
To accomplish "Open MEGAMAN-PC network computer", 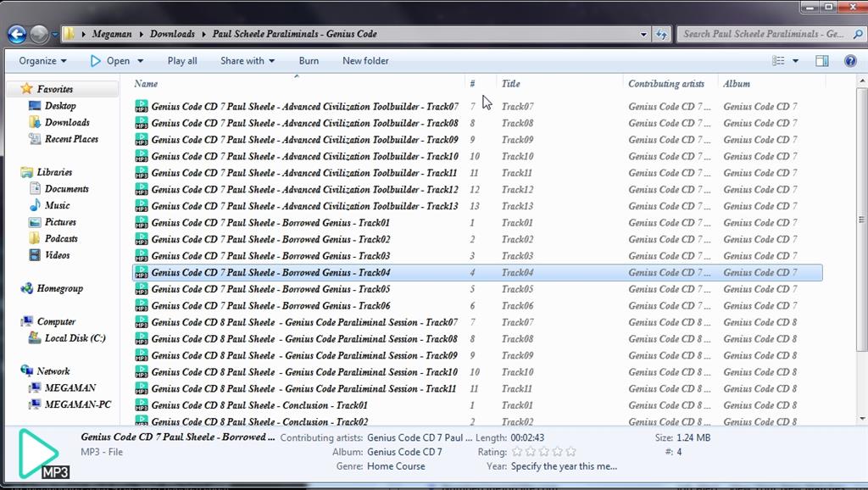I will coord(77,404).
